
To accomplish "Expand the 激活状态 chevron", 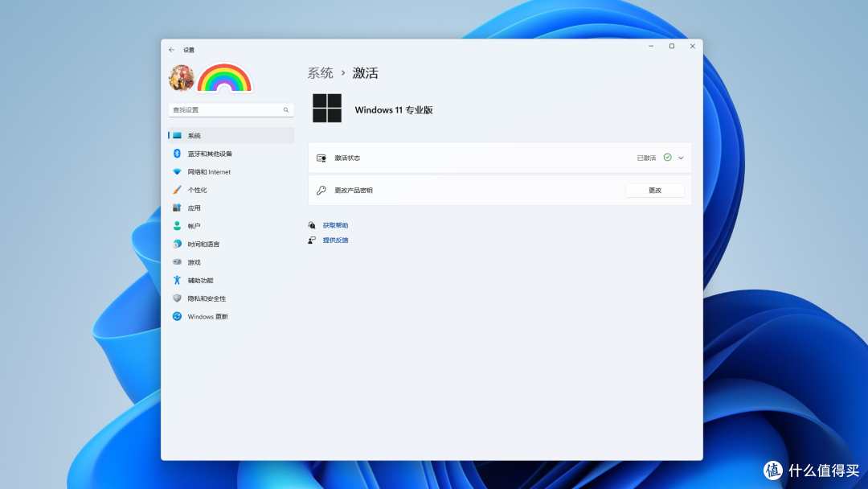I will [681, 158].
